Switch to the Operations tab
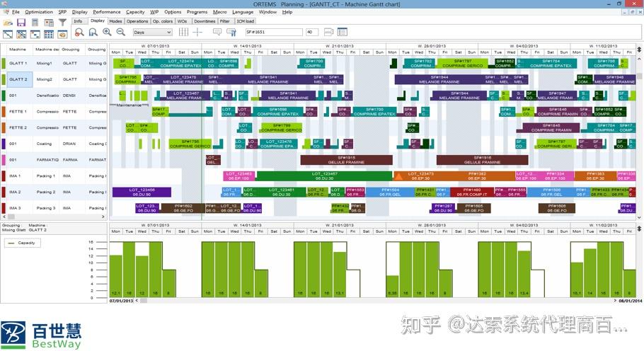644x351 pixels. 137,21
